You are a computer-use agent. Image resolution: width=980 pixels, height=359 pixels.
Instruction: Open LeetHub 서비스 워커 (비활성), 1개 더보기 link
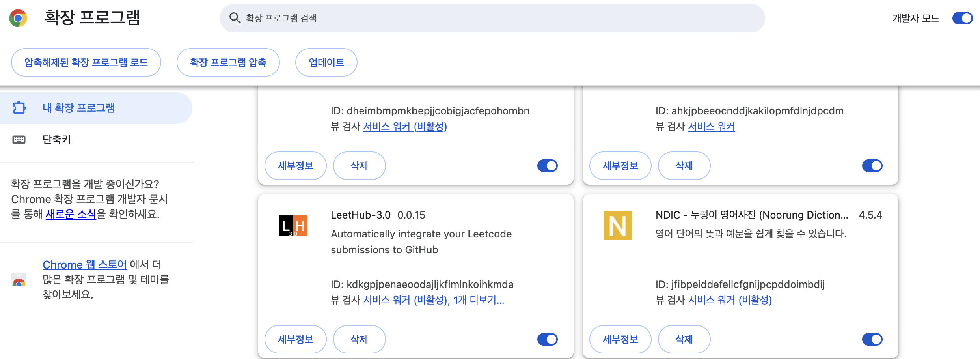(x=434, y=300)
